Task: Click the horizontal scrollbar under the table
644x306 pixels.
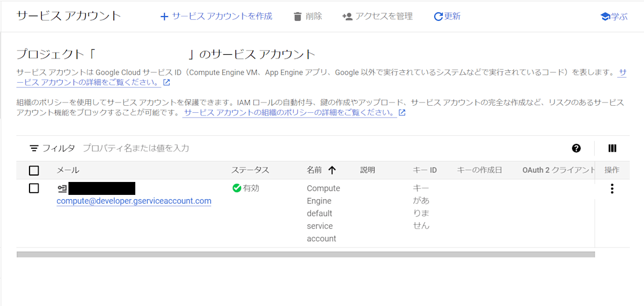Action: [x=305, y=254]
